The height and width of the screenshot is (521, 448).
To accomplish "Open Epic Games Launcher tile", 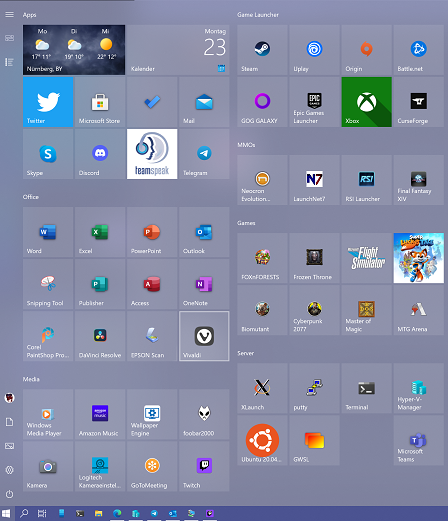I will point(314,102).
